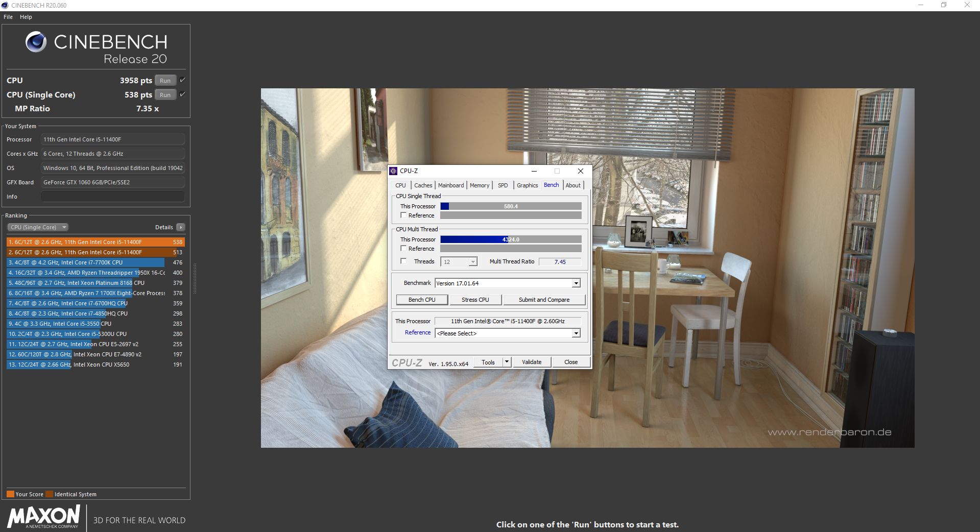Toggle the CPU (Single Core) test checkmark

tap(182, 94)
